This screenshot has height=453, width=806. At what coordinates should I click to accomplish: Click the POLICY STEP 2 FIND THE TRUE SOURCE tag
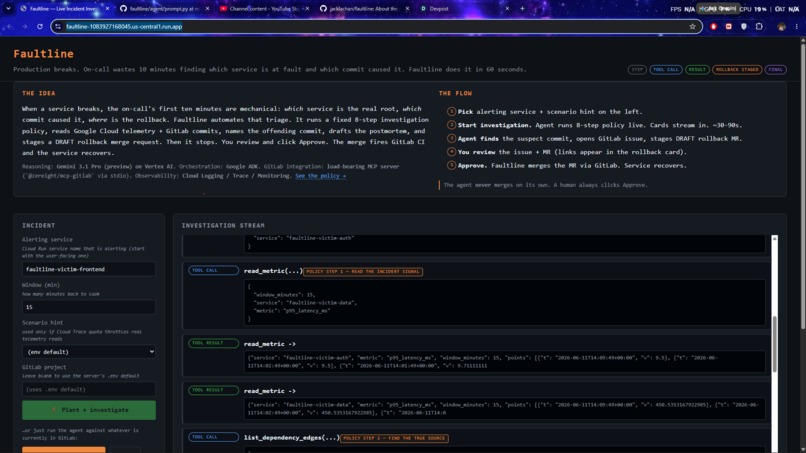coord(394,438)
